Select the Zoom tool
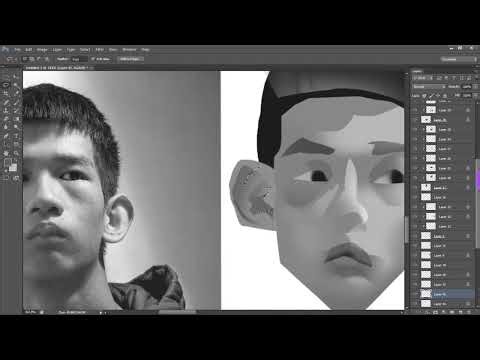Image resolution: width=480 pixels, height=360 pixels. coord(16,153)
